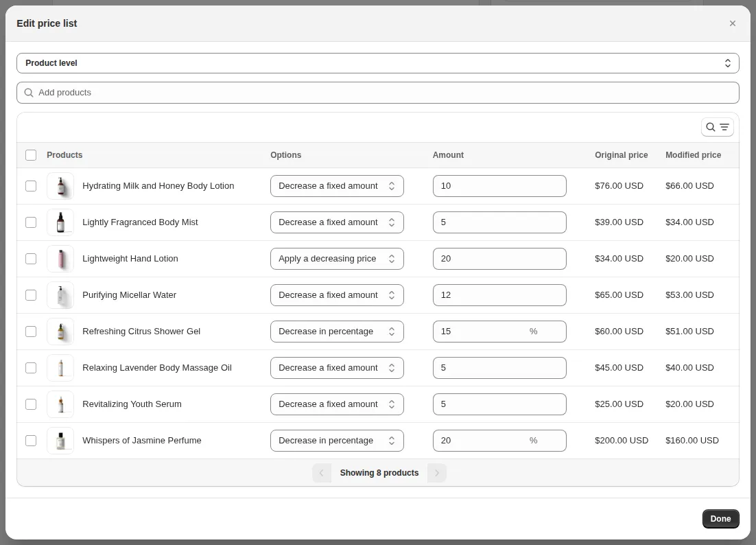Open options dropdown for Revitalizing Youth Serum
The width and height of the screenshot is (756, 545).
[x=337, y=404]
